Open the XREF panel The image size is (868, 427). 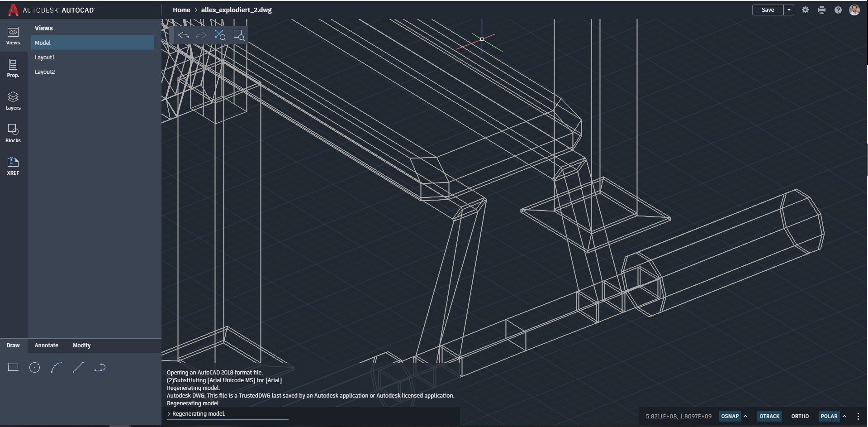coord(13,166)
